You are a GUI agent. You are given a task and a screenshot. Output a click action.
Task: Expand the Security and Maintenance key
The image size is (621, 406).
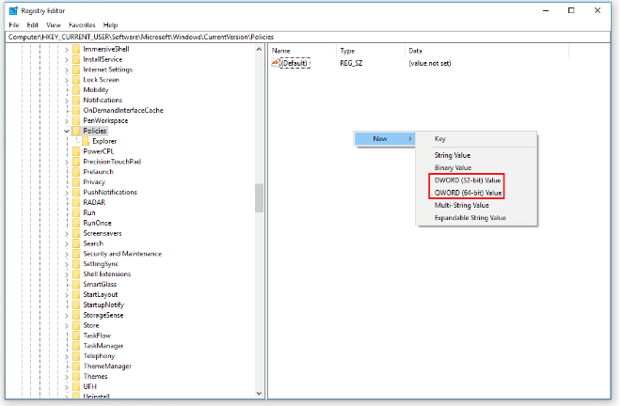click(x=67, y=254)
